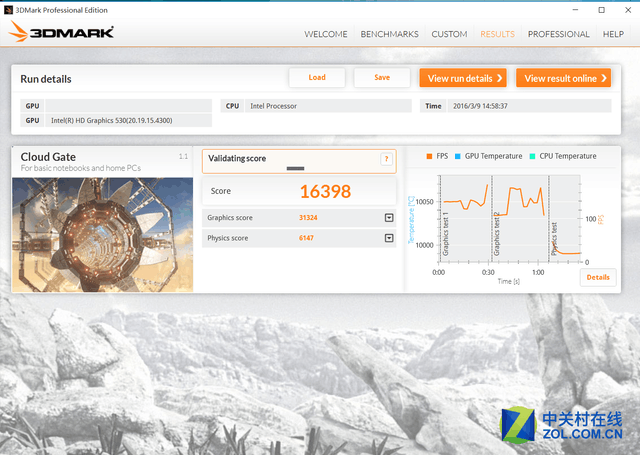Open View result online
Image resolution: width=640 pixels, height=455 pixels.
pos(563,78)
